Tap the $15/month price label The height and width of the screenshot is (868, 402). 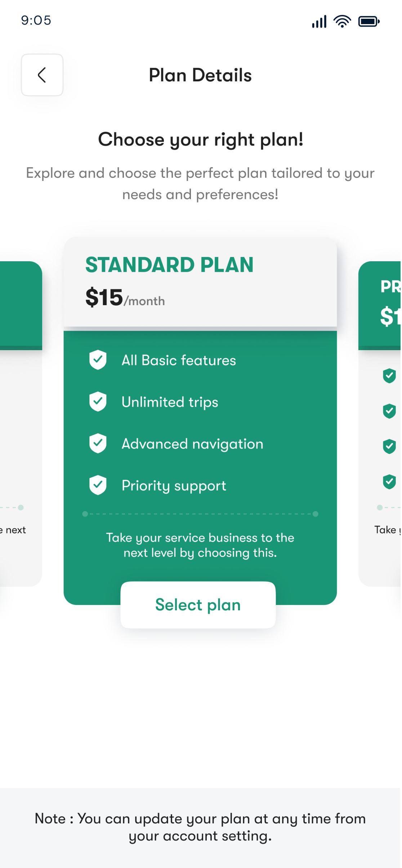pyautogui.click(x=125, y=298)
